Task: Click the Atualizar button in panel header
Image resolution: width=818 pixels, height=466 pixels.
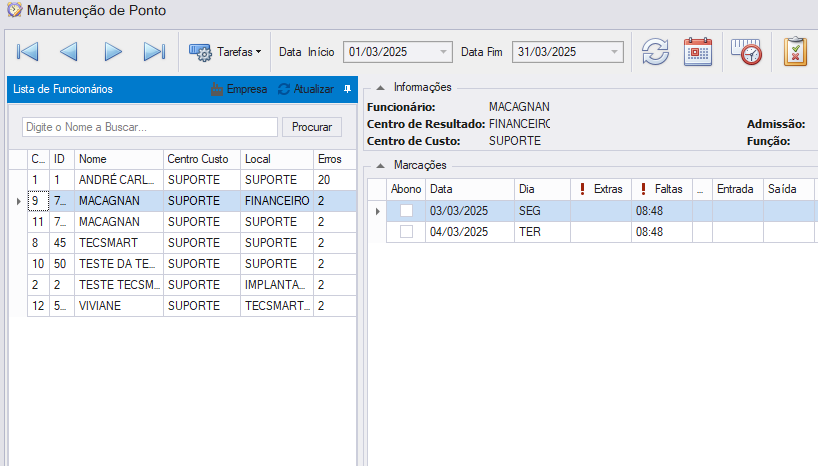Action: click(306, 89)
